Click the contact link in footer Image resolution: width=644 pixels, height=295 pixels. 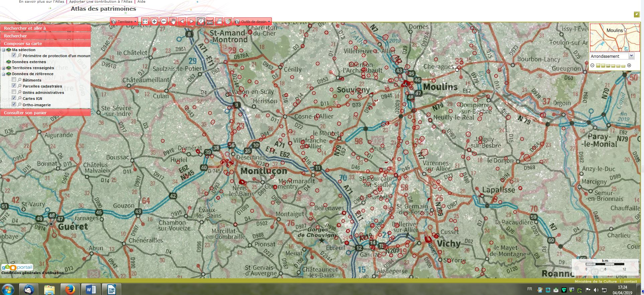pyautogui.click(x=630, y=281)
